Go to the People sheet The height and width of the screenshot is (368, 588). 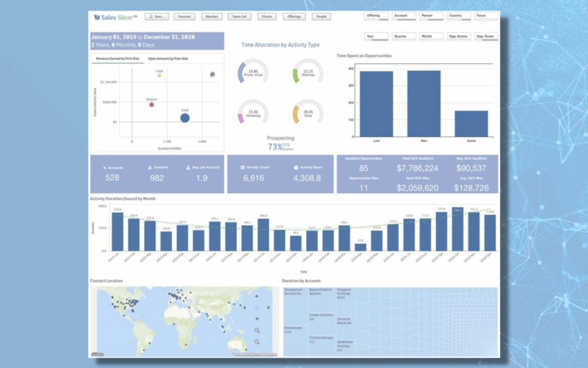(321, 16)
